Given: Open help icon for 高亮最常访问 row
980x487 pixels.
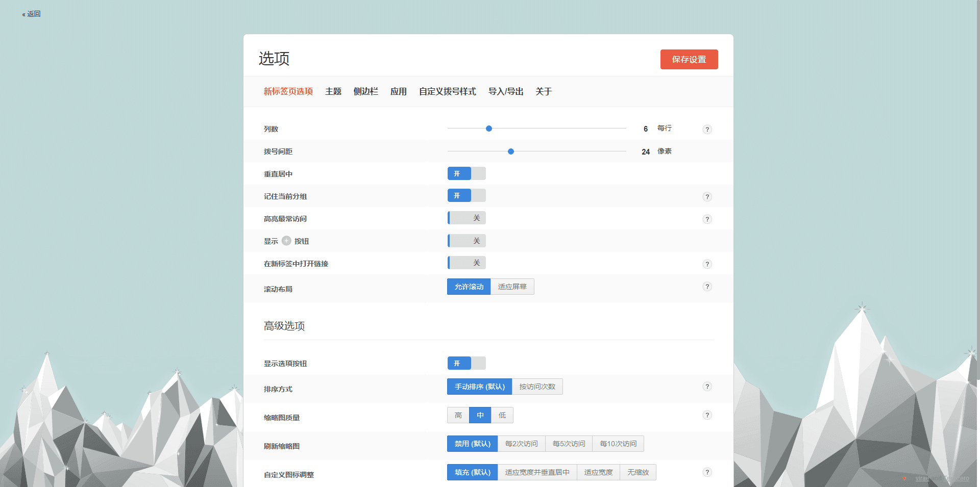Looking at the screenshot, I should (x=707, y=219).
